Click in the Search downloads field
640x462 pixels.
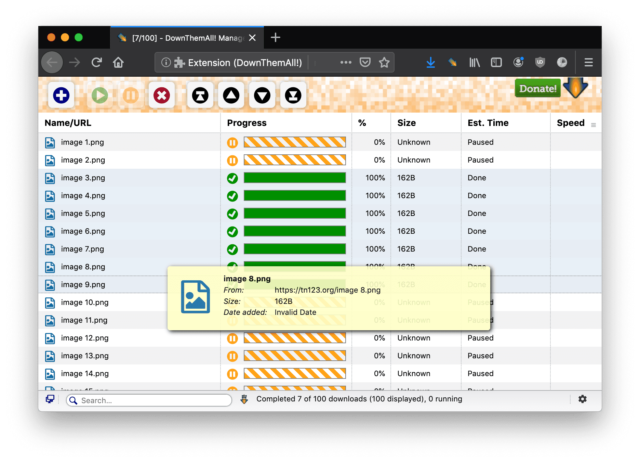150,400
